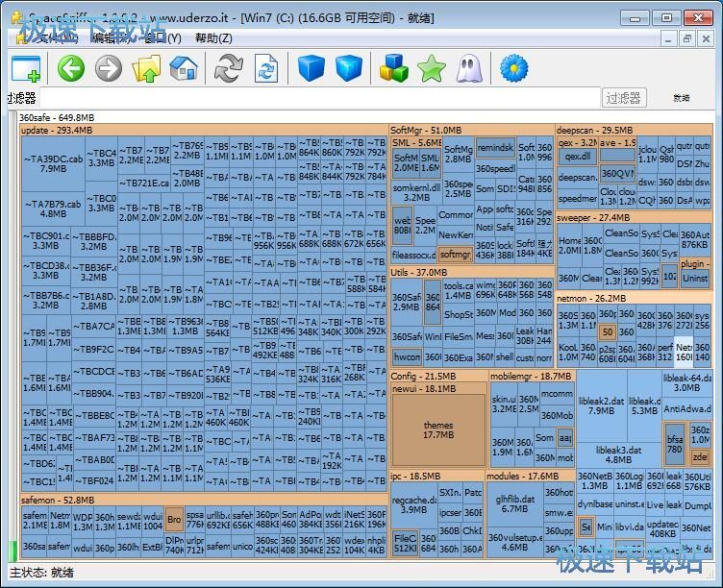Select the Utils - 37.0MB folder header
The height and width of the screenshot is (588, 723).
coord(472,272)
